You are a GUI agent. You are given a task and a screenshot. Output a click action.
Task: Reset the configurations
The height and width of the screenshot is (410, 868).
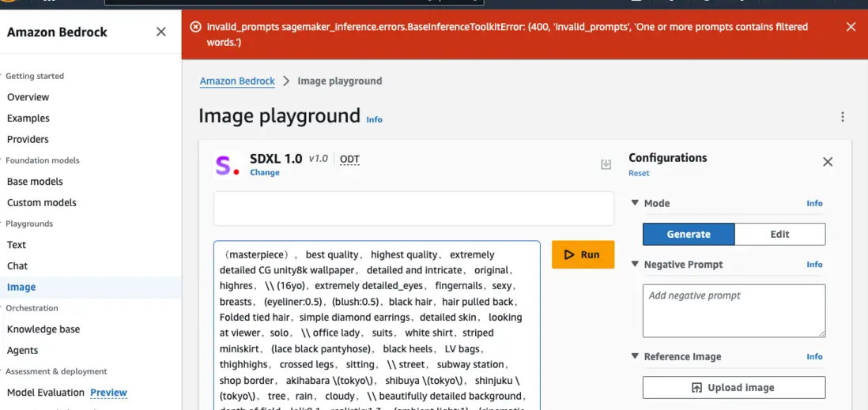[639, 174]
